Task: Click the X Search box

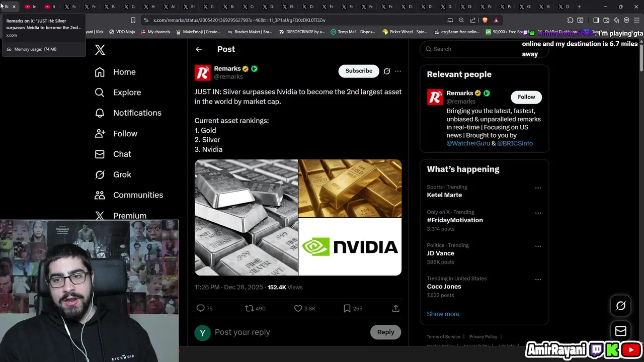Action: (484, 49)
